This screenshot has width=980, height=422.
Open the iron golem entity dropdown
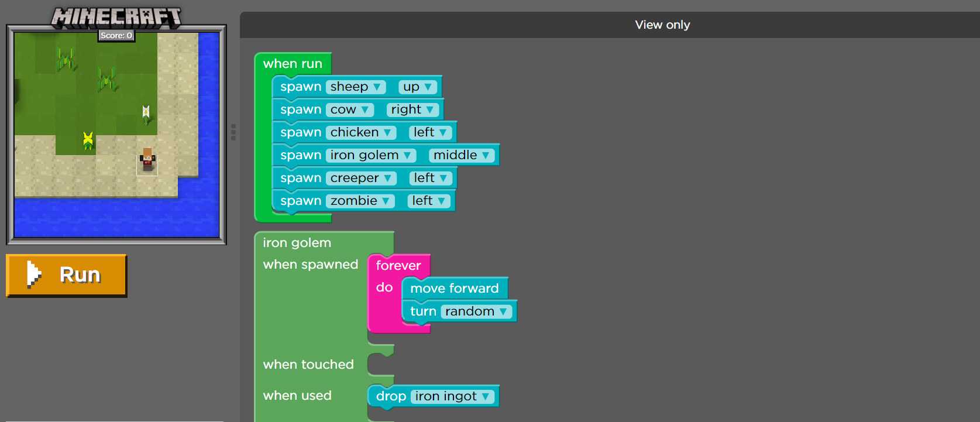[371, 156]
